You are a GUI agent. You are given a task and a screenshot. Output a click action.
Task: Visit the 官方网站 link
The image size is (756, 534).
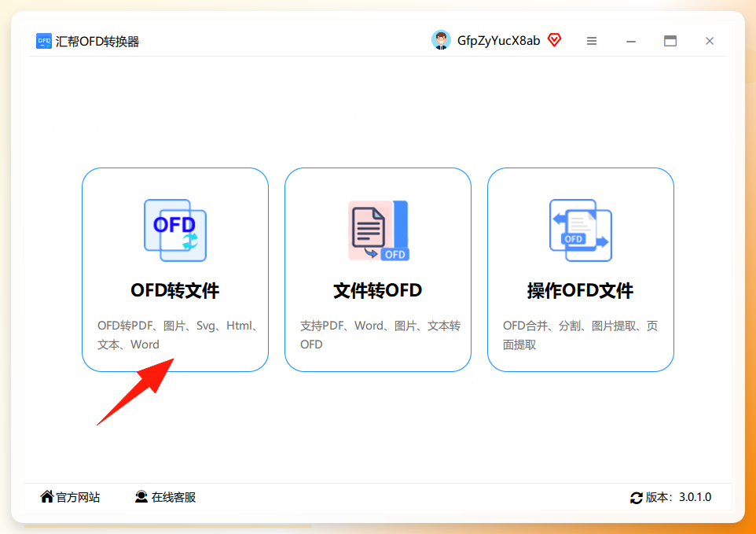pyautogui.click(x=78, y=497)
